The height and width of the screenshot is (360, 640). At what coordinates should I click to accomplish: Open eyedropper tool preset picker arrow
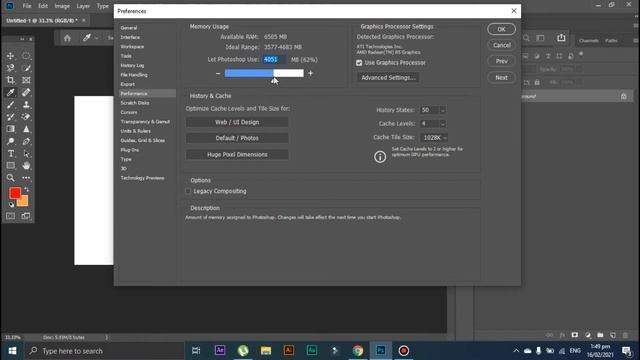point(97,38)
